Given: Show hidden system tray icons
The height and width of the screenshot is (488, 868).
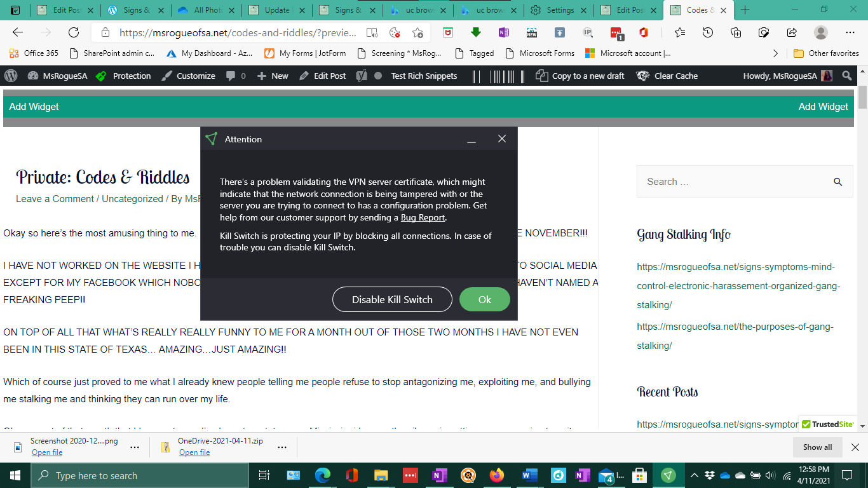Looking at the screenshot, I should [x=694, y=475].
